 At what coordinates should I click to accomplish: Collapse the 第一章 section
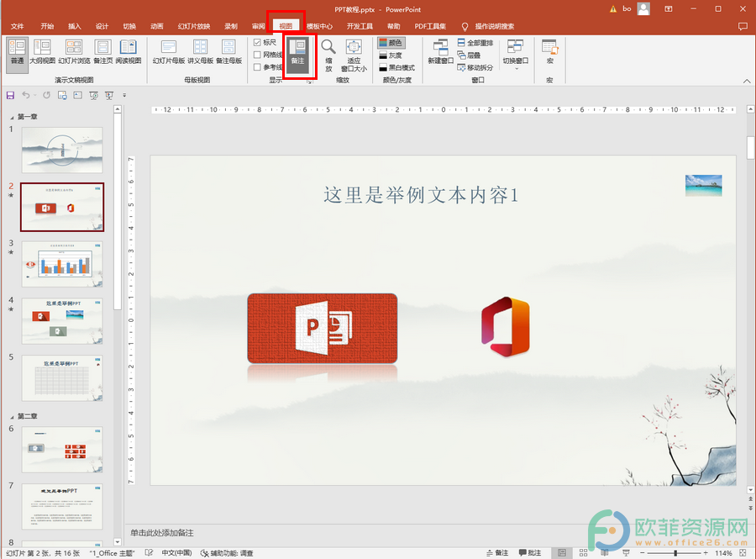[12, 117]
